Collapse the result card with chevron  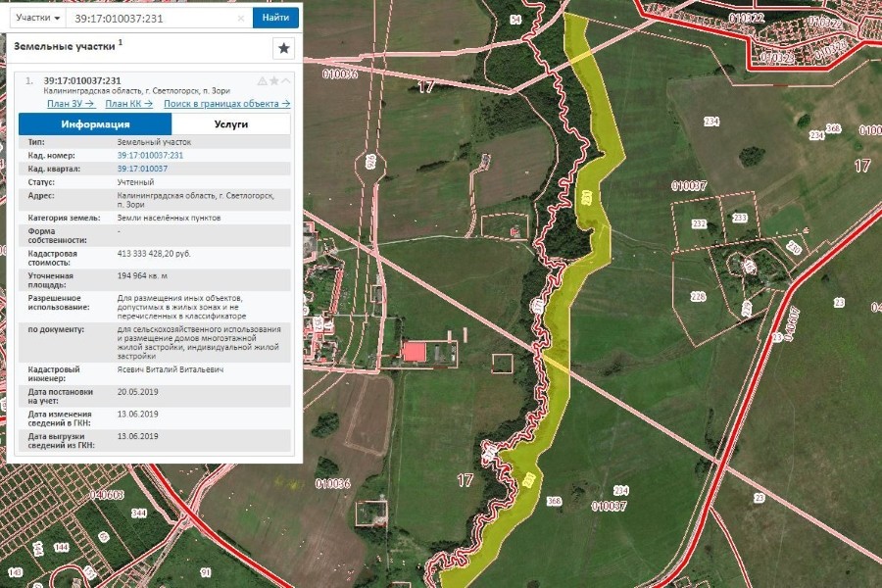point(286,80)
